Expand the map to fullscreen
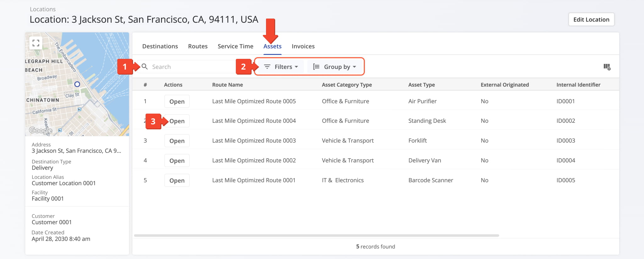This screenshot has width=644, height=259. [x=36, y=43]
